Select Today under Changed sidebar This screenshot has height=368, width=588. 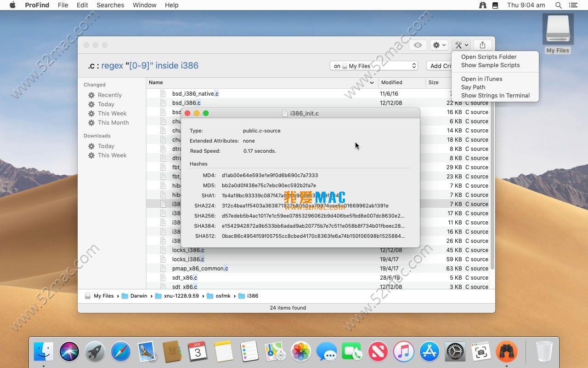[106, 104]
